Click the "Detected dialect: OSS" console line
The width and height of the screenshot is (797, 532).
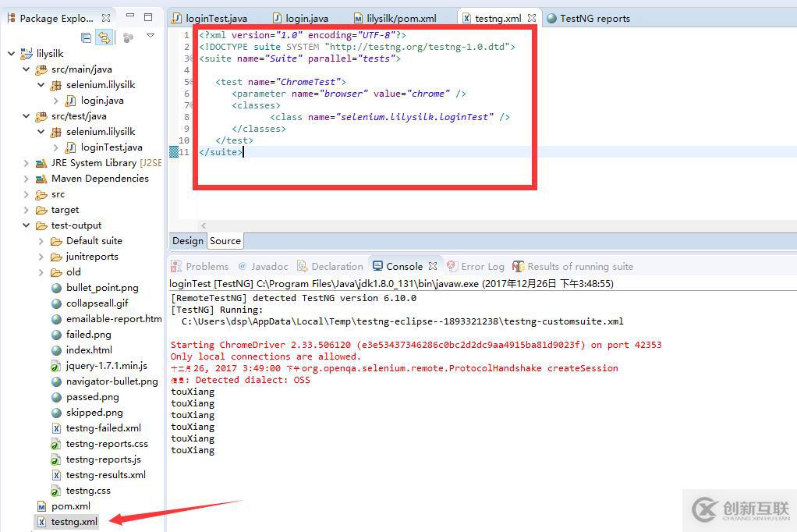click(x=240, y=380)
